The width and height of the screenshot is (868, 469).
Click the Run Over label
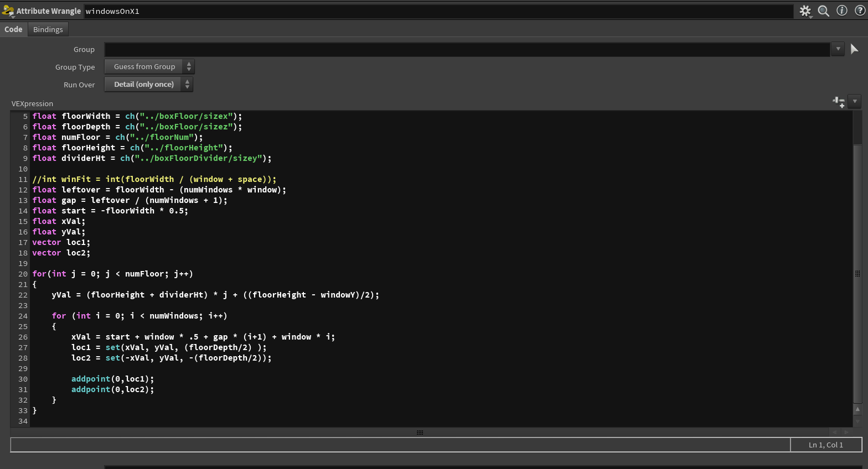click(x=79, y=85)
